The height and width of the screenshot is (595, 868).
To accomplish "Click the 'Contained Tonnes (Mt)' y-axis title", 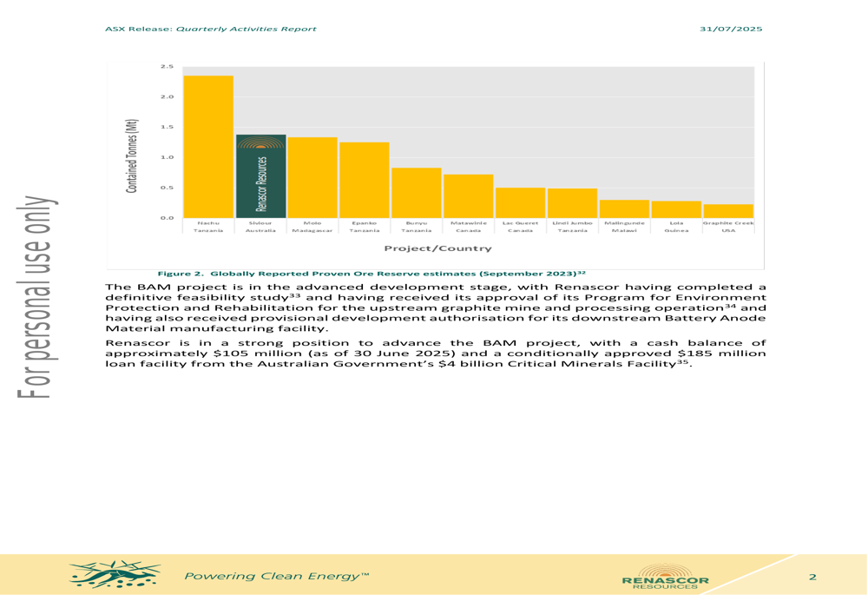I will tap(132, 156).
